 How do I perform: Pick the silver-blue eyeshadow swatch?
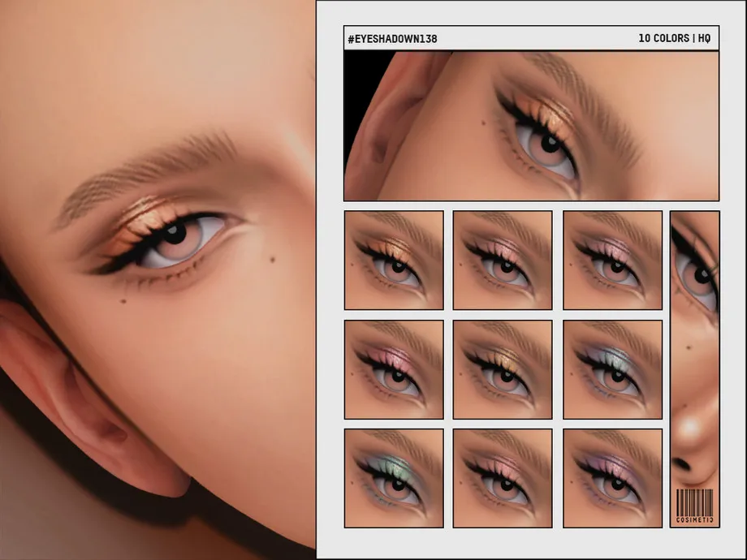[x=612, y=369]
